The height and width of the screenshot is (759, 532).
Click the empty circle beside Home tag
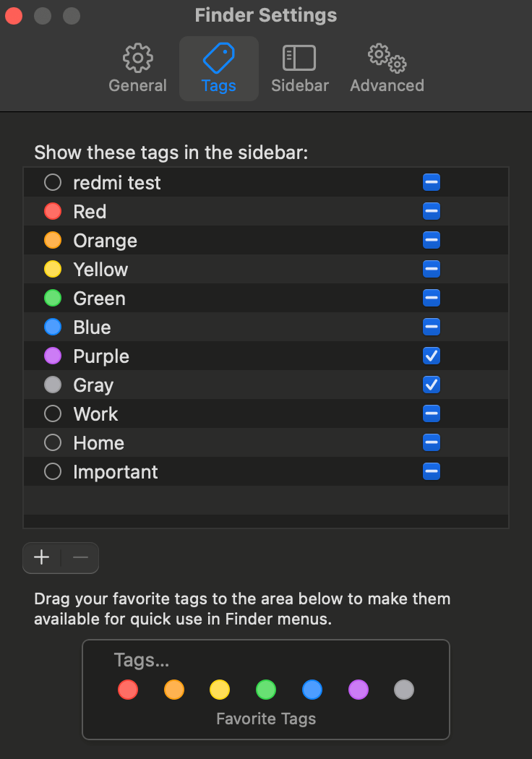(x=53, y=442)
